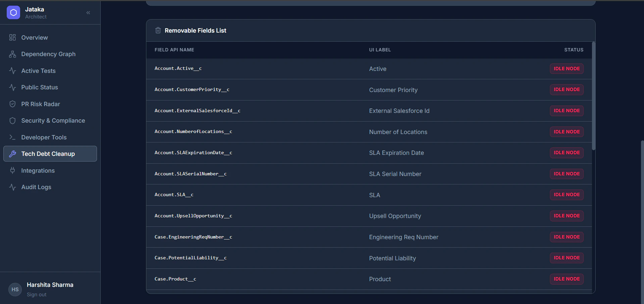Click IDLE NODE badge for SLA Serial Number
The width and height of the screenshot is (644, 304).
tap(566, 174)
